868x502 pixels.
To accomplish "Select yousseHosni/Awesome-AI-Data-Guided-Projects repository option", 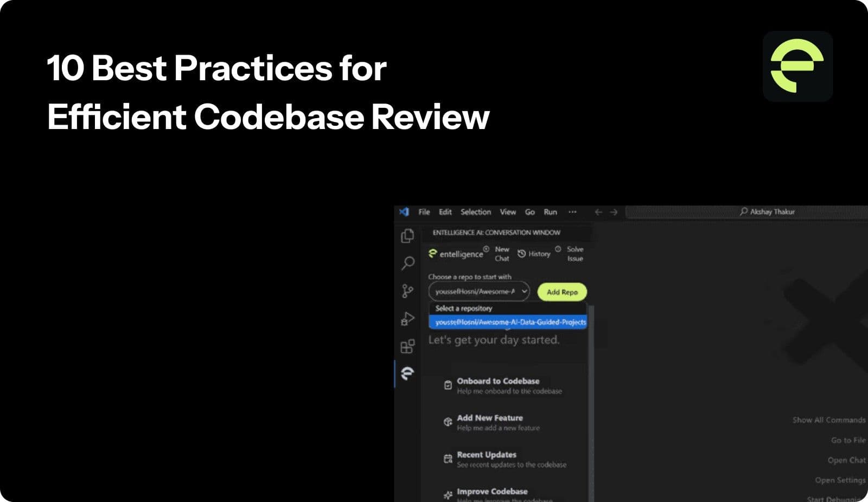I will [508, 322].
